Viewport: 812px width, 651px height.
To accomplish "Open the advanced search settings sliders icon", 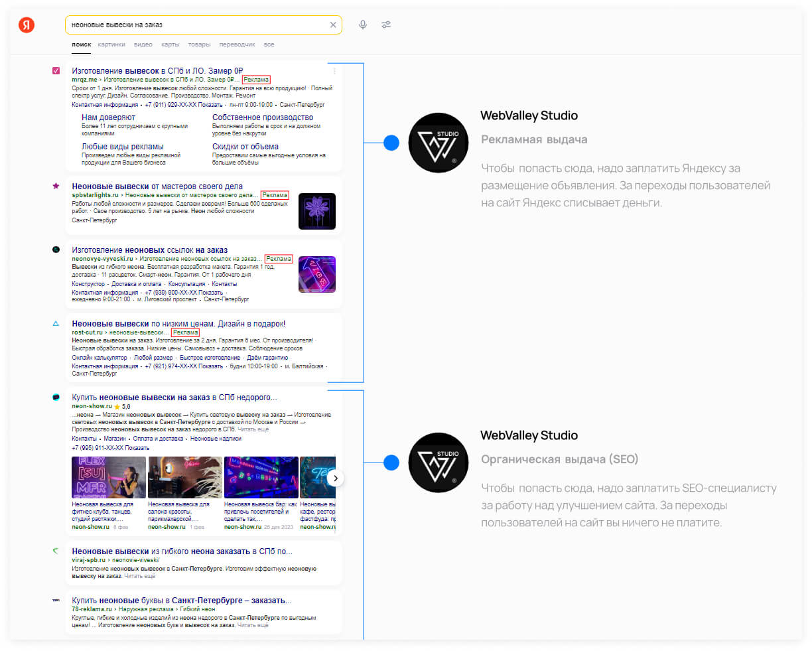I will coord(386,24).
